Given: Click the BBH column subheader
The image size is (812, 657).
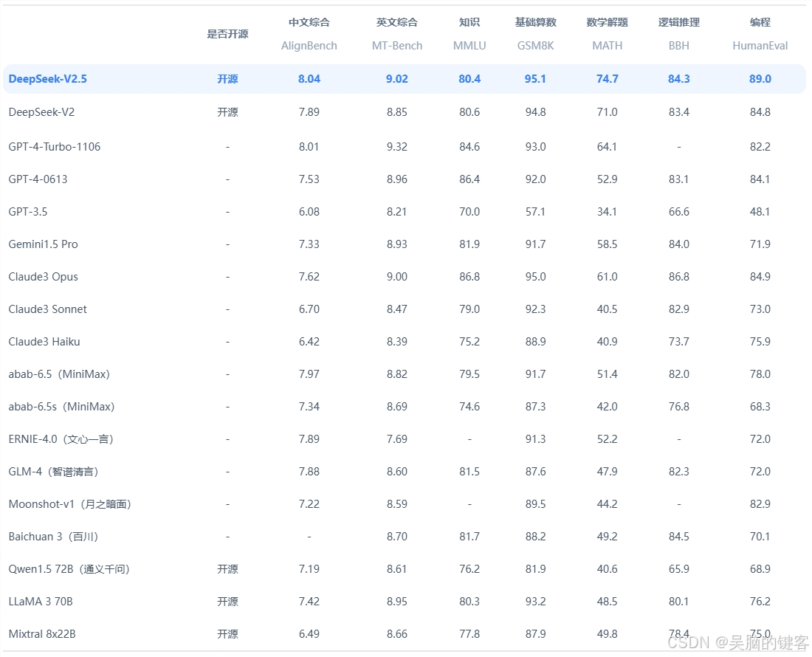Looking at the screenshot, I should (679, 46).
